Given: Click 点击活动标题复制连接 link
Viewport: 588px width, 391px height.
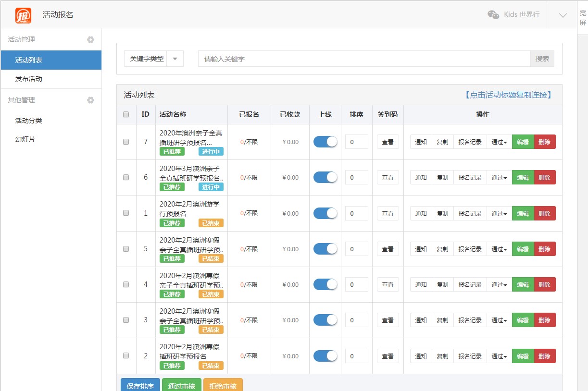Looking at the screenshot, I should tap(508, 95).
